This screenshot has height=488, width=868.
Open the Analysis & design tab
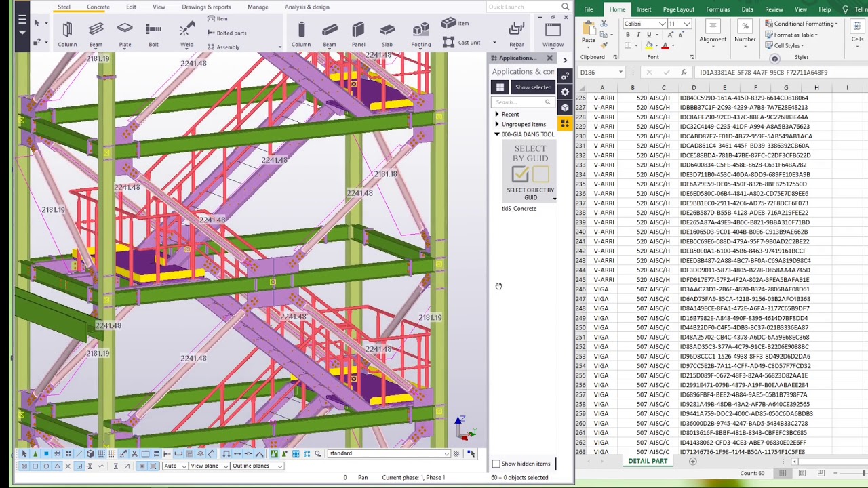pos(307,7)
